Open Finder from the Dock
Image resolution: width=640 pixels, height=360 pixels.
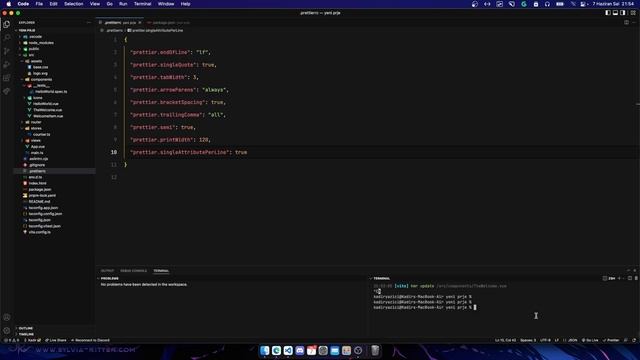click(x=264, y=350)
